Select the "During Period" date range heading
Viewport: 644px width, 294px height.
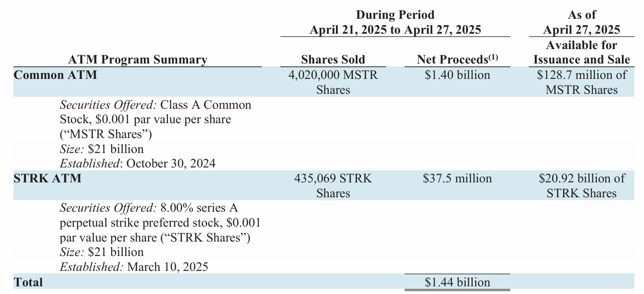point(395,22)
